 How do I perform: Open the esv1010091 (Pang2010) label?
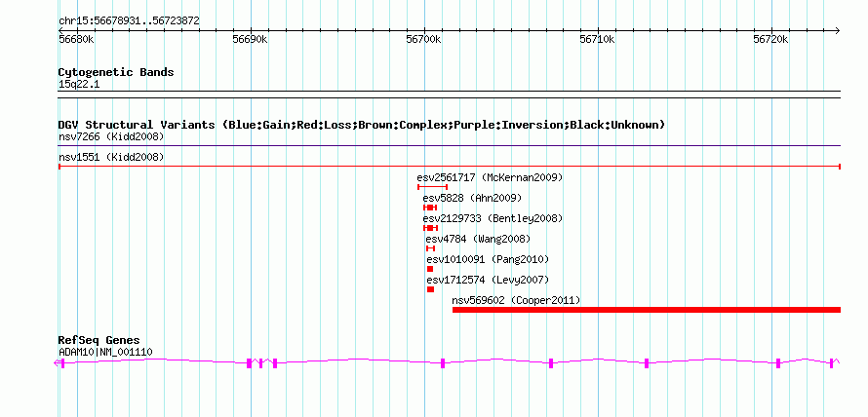[488, 259]
